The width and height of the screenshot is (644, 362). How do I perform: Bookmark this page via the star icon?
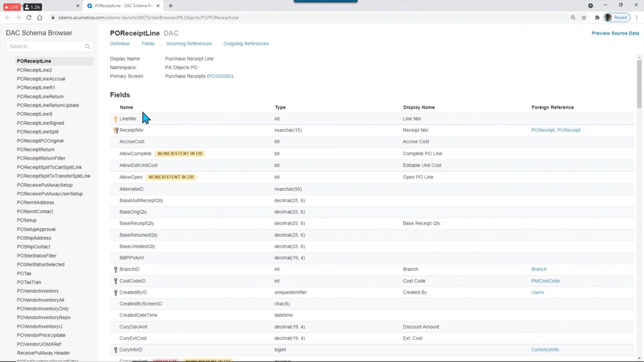coord(584,18)
